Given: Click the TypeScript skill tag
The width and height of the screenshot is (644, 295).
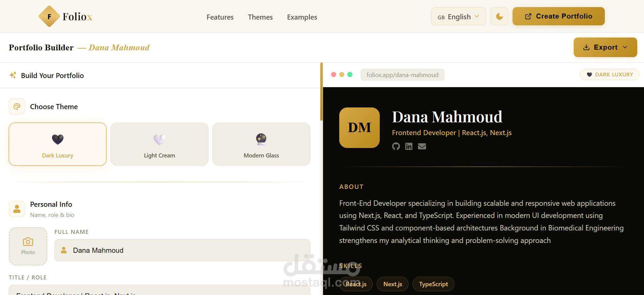Looking at the screenshot, I should [x=434, y=284].
